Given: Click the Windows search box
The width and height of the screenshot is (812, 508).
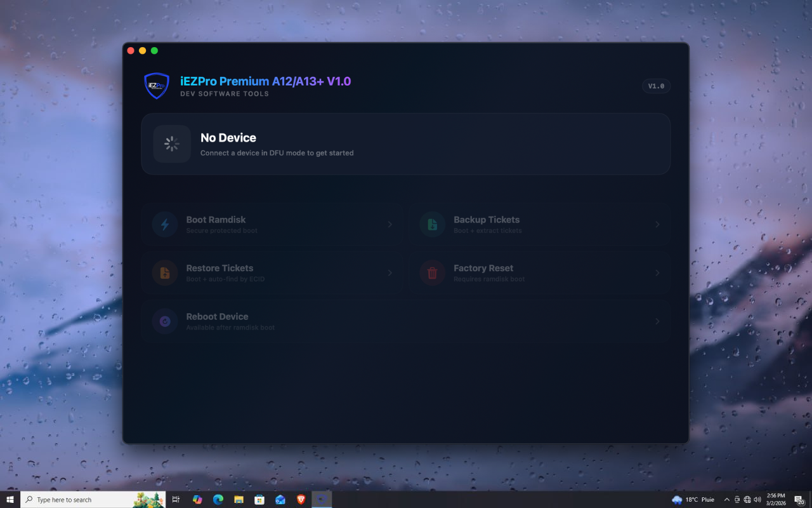Looking at the screenshot, I should coord(93,500).
